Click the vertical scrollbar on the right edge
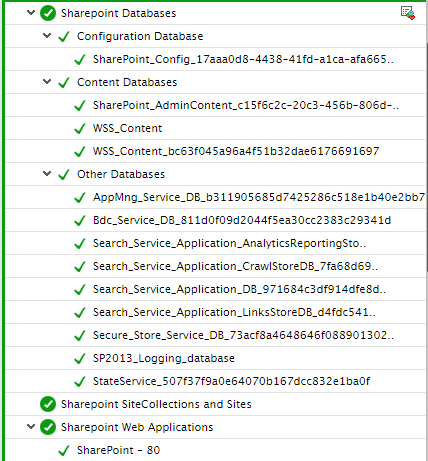The width and height of the screenshot is (428, 461). 427,157
